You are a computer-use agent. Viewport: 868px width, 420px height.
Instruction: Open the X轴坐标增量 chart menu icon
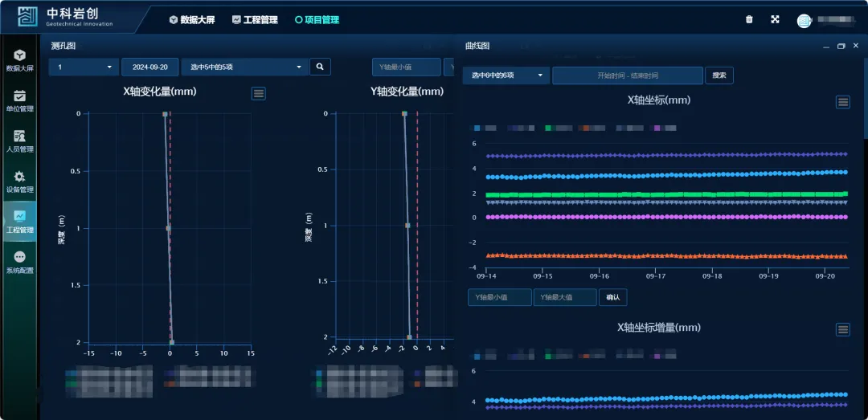[843, 330]
